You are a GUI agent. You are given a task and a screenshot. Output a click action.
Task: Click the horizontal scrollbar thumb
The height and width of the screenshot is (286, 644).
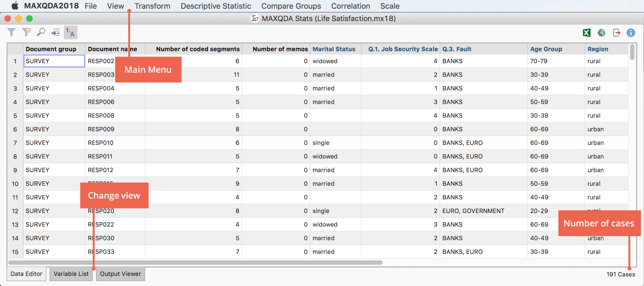(x=195, y=263)
